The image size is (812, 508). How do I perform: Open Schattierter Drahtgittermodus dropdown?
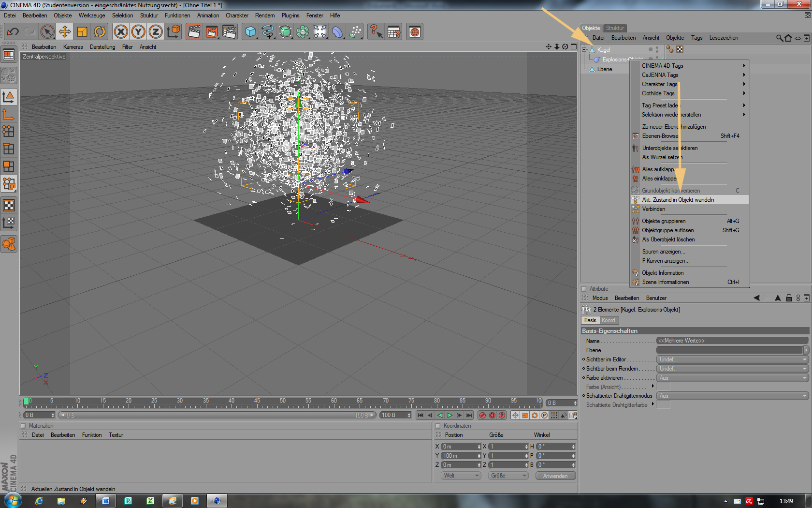(x=732, y=396)
